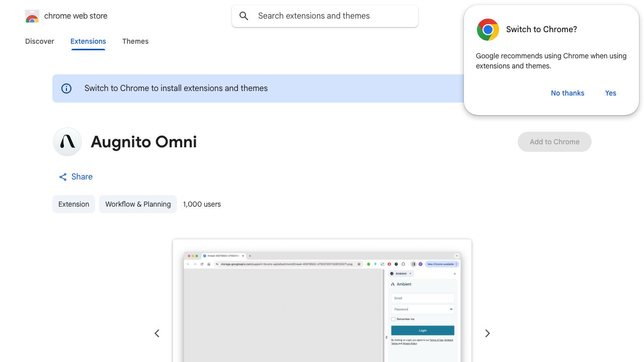The height and width of the screenshot is (362, 644).
Task: Show the previous screenshot with the left arrow
Action: coord(157,333)
